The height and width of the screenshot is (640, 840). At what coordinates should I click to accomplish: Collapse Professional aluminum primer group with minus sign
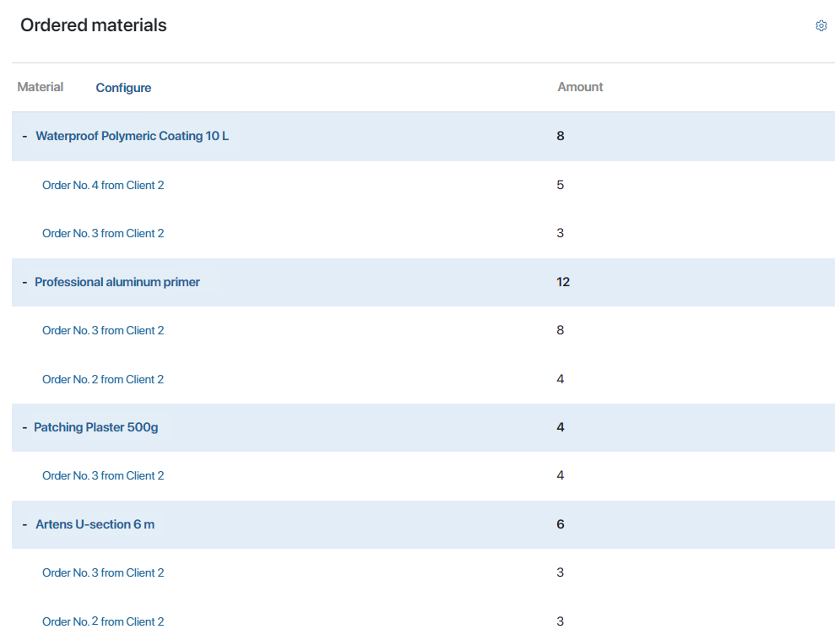tap(24, 282)
